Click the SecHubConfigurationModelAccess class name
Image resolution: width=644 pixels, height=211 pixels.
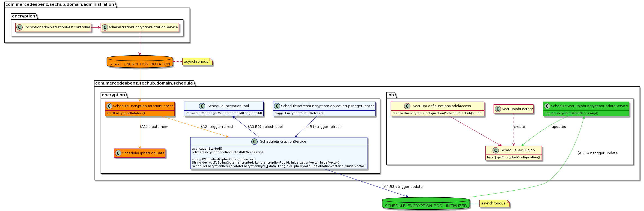pyautogui.click(x=442, y=106)
